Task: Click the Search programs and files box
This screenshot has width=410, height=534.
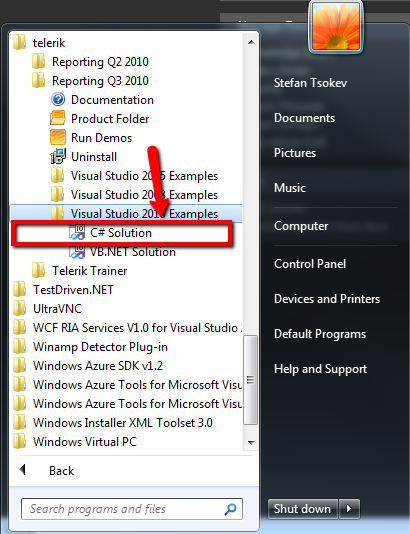Action: pyautogui.click(x=132, y=509)
